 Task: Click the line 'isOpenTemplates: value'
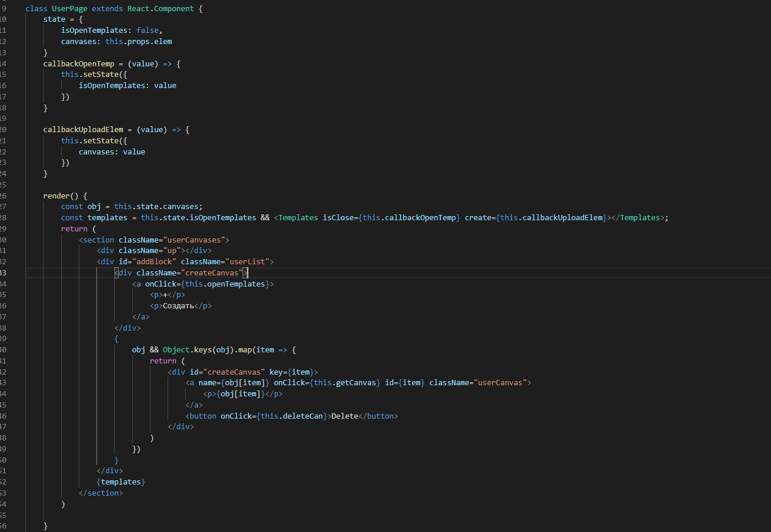[x=127, y=85]
